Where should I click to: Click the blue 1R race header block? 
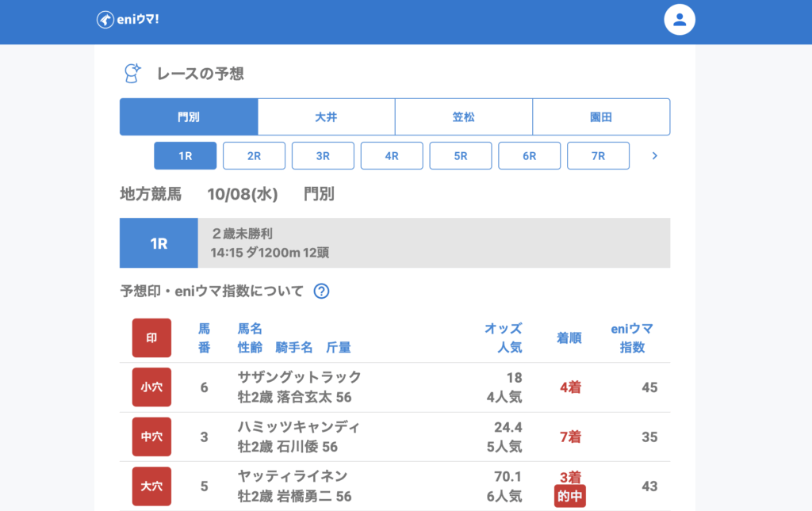tap(159, 243)
